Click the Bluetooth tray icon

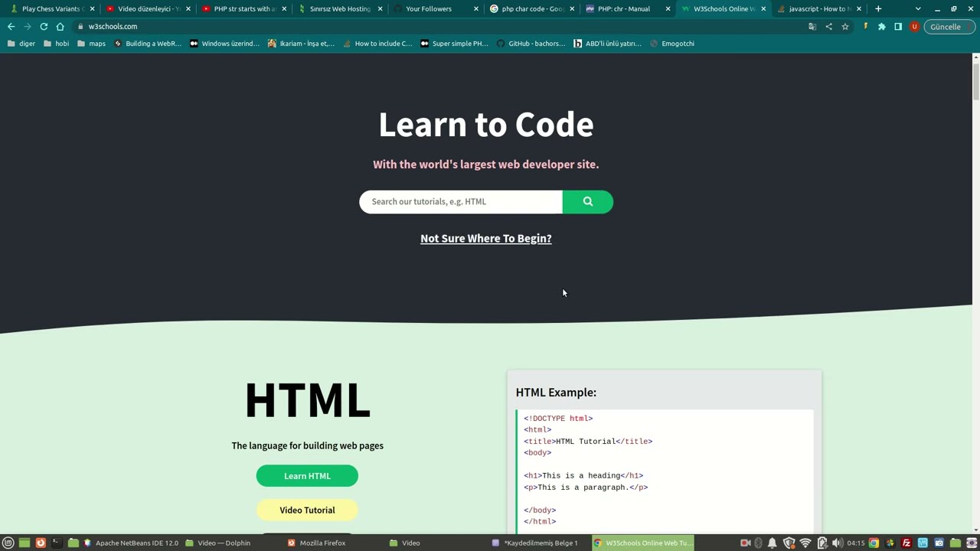pyautogui.click(x=758, y=543)
